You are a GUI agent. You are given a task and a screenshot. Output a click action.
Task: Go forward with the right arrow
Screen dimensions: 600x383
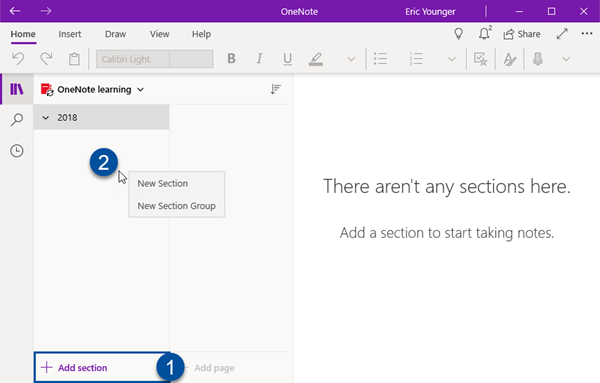46,11
